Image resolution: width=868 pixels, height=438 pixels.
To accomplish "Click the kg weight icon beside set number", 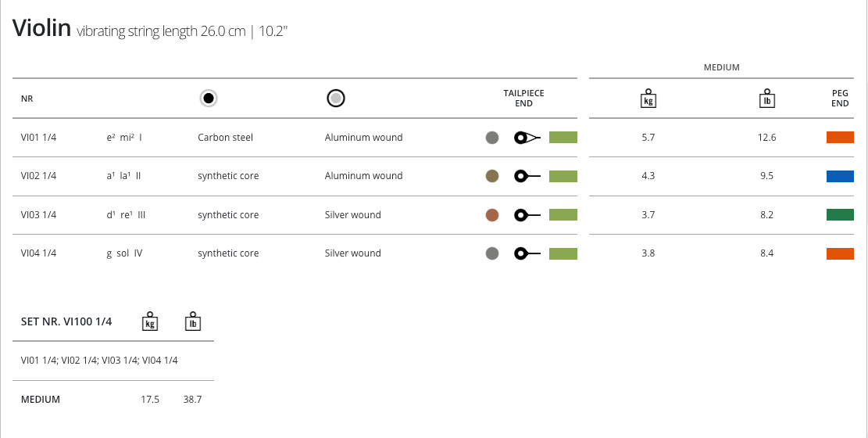I will click(x=150, y=321).
